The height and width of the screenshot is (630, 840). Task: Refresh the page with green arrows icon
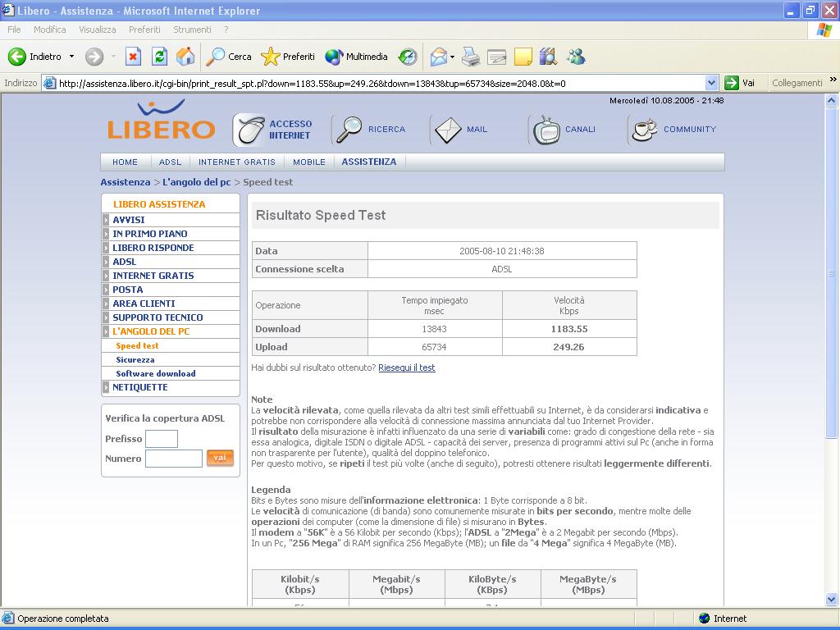click(159, 57)
